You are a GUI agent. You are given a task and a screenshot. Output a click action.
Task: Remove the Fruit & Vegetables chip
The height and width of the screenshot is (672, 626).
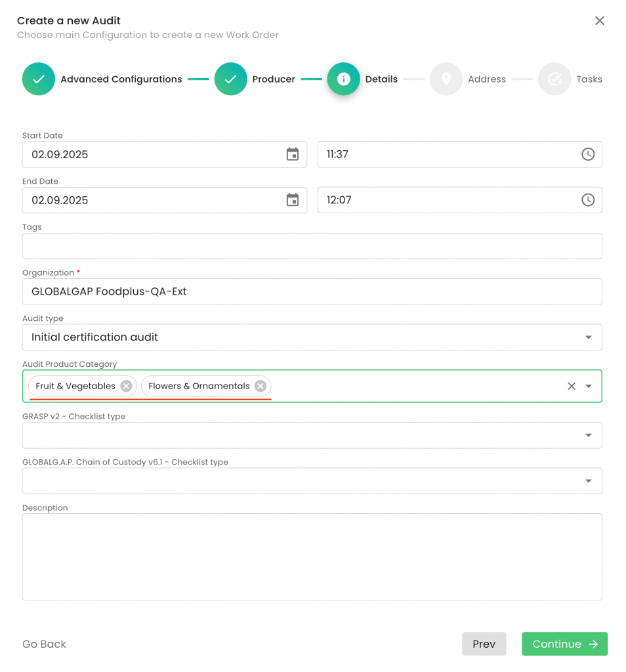[126, 386]
